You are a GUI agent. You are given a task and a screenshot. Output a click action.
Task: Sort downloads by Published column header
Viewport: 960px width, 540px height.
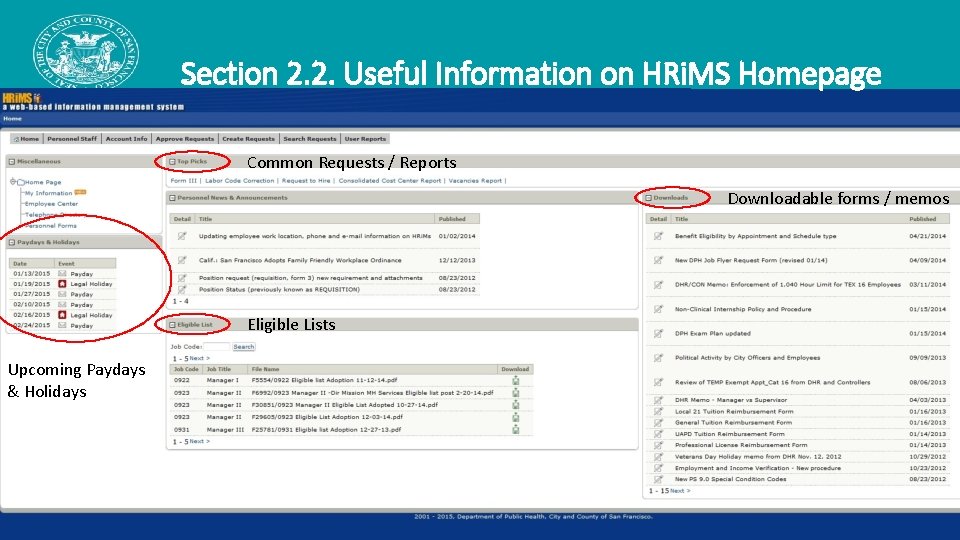tap(922, 219)
